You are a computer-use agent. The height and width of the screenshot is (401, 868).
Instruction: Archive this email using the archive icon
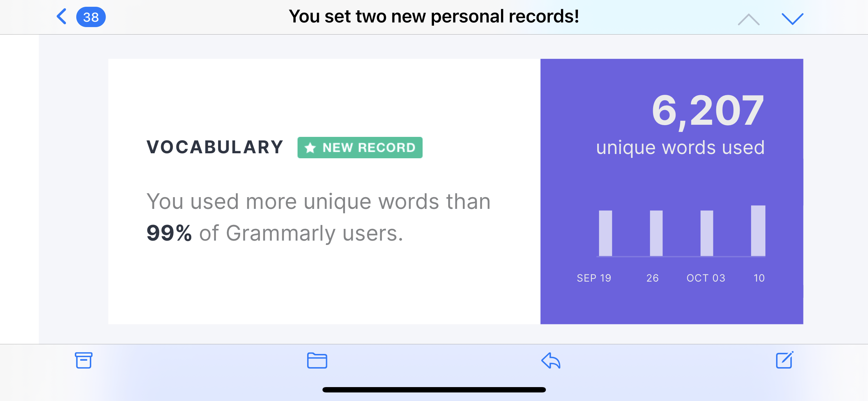(84, 360)
